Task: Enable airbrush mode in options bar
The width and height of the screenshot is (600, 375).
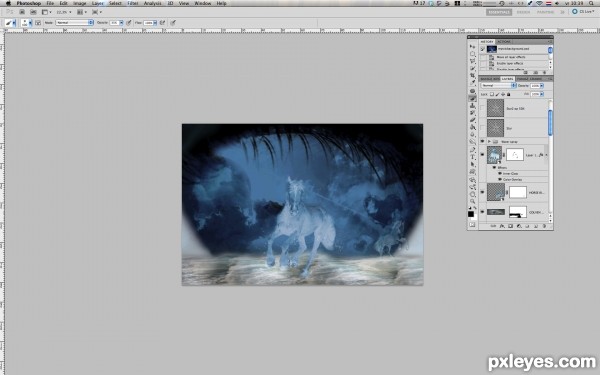Action: [x=163, y=23]
